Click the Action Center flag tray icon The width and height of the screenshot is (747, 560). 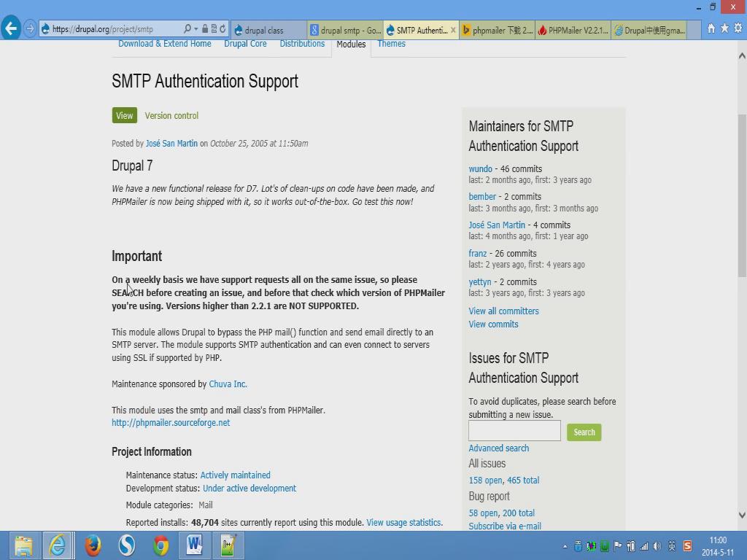click(x=618, y=546)
